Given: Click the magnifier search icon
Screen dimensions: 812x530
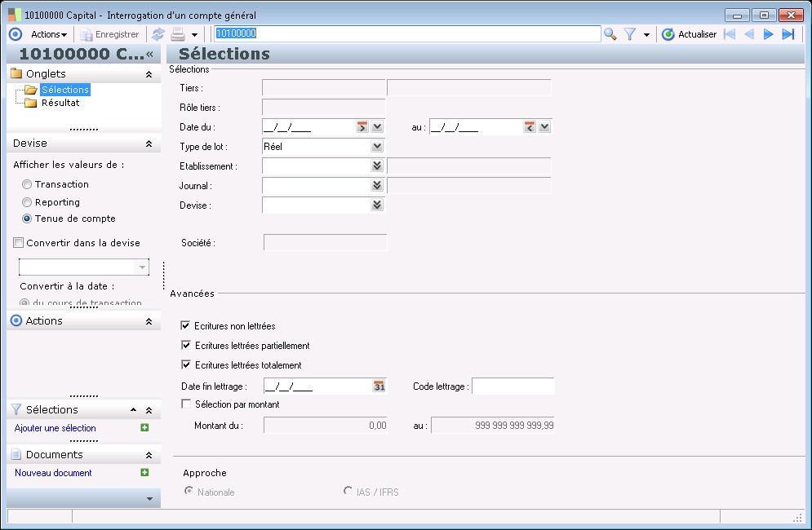Looking at the screenshot, I should [x=610, y=34].
